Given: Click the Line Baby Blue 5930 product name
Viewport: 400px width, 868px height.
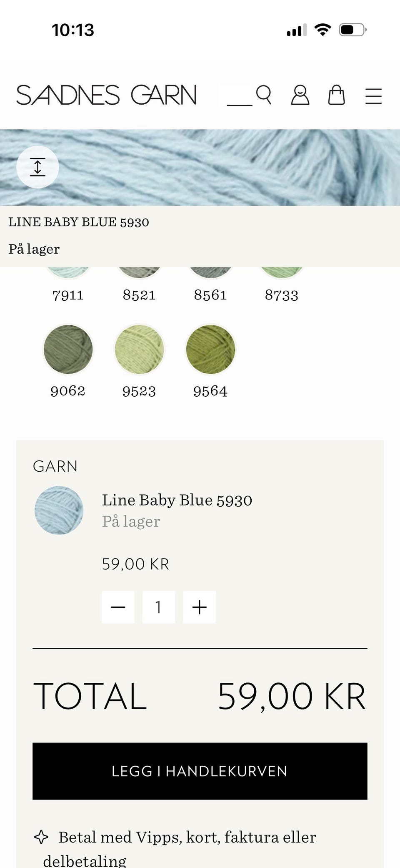Looking at the screenshot, I should click(177, 500).
